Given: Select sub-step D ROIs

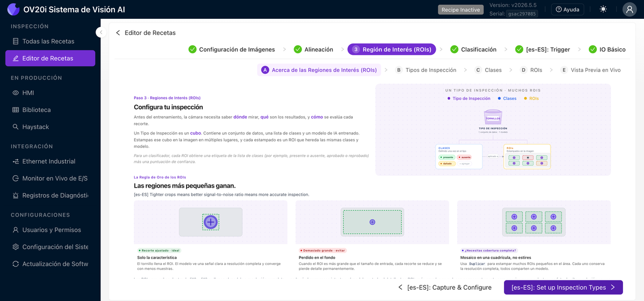Looking at the screenshot, I should tap(531, 70).
